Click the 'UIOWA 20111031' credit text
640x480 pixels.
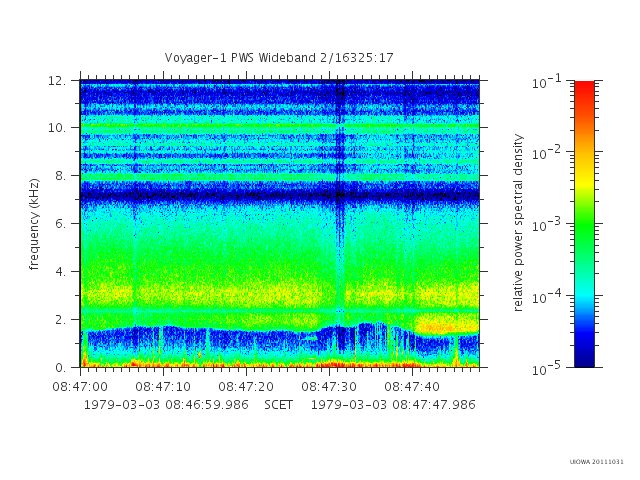[597, 462]
